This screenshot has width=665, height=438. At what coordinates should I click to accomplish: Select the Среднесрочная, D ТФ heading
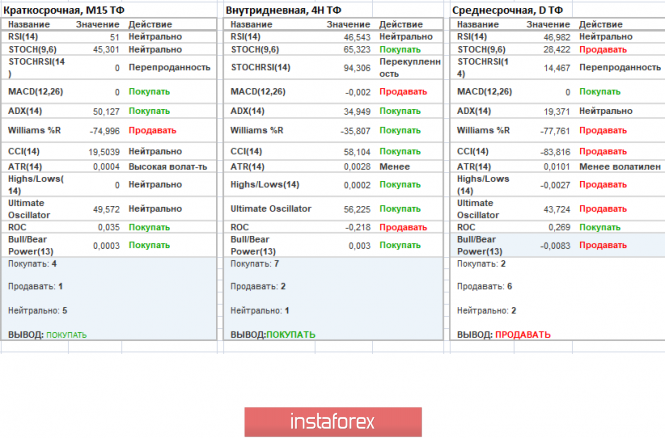(508, 10)
